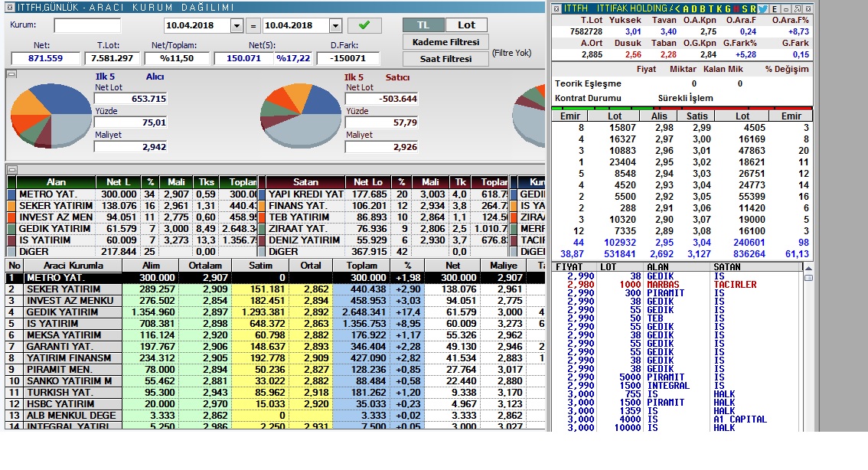Screen dimensions: 868x470
Task: Click bid price 2,98 in order book
Action: (x=664, y=127)
